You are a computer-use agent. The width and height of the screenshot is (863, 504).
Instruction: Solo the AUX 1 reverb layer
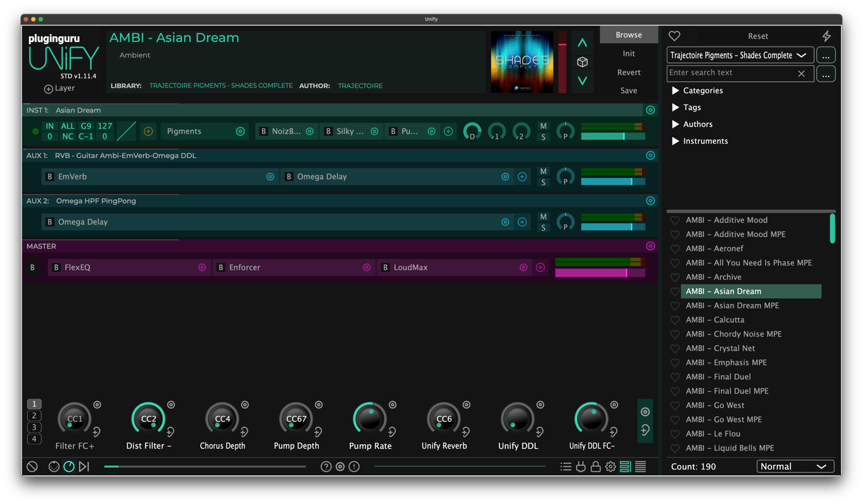(543, 182)
